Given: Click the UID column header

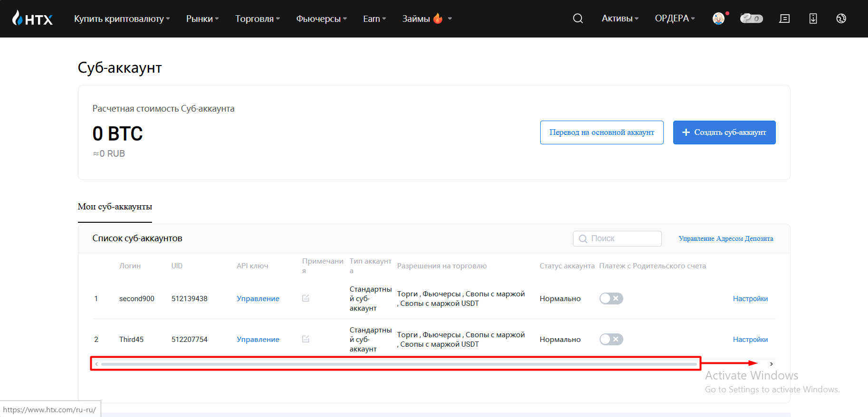Looking at the screenshot, I should pyautogui.click(x=177, y=265).
